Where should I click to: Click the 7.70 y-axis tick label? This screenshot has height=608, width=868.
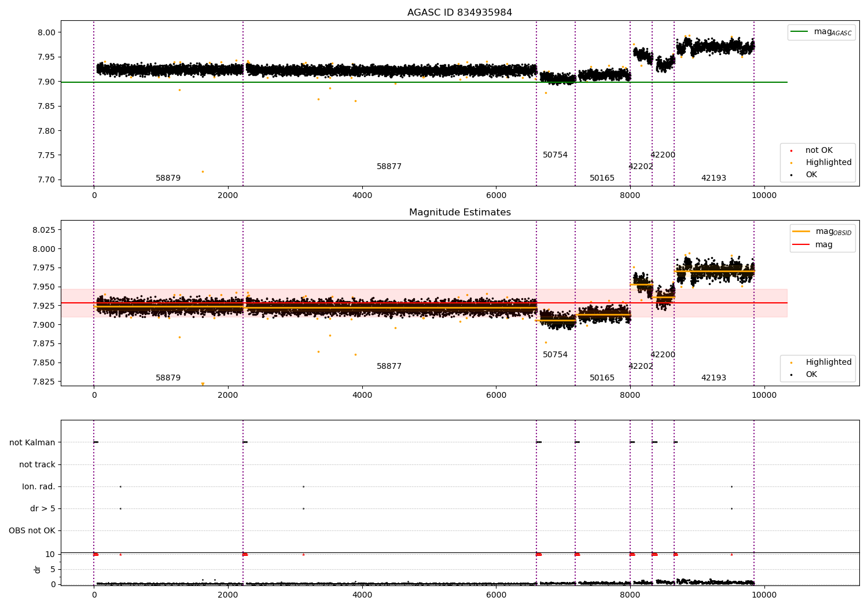pyautogui.click(x=46, y=180)
